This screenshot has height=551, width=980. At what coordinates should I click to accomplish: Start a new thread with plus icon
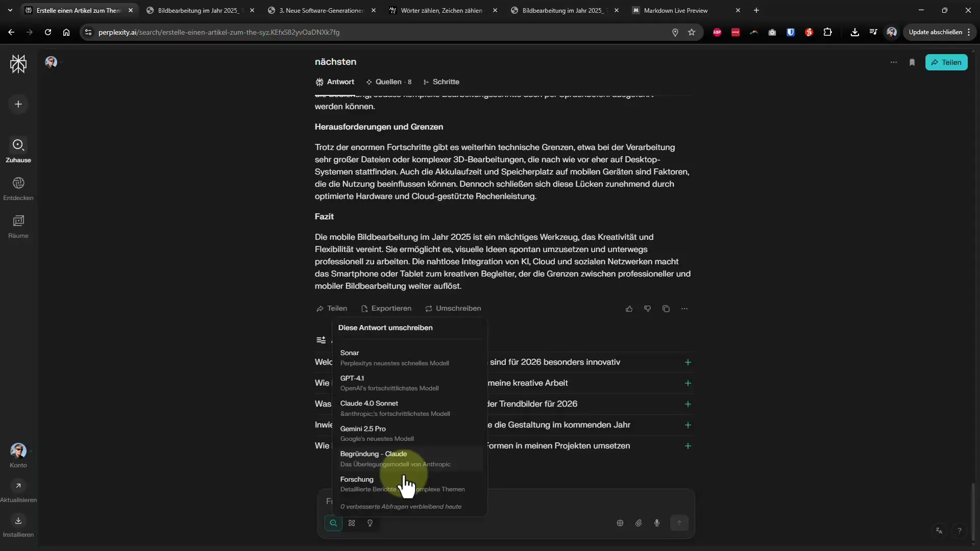click(x=18, y=104)
